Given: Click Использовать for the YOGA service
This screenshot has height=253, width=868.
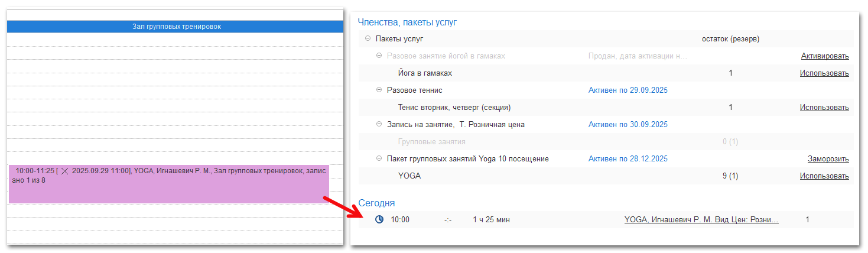Looking at the screenshot, I should (x=824, y=176).
